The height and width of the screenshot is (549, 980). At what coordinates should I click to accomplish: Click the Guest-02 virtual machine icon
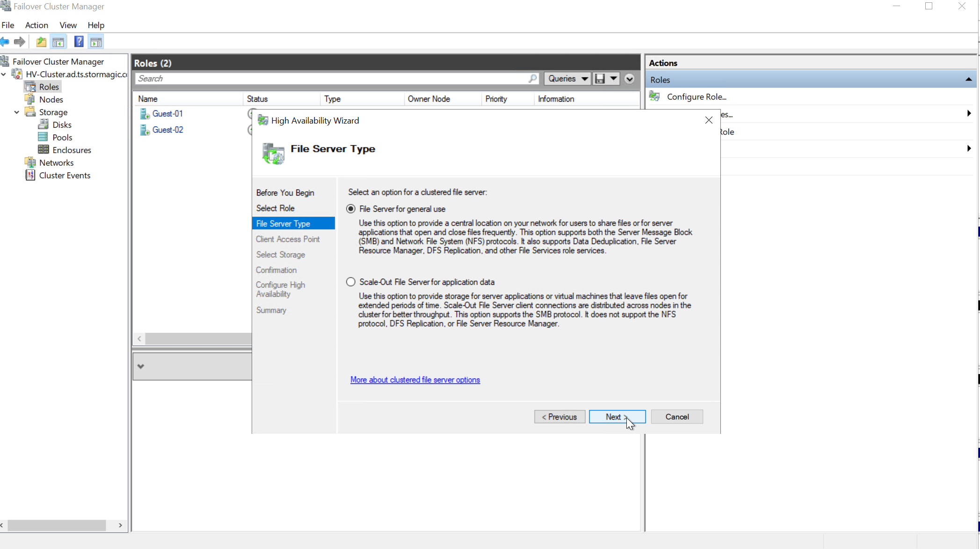click(145, 130)
